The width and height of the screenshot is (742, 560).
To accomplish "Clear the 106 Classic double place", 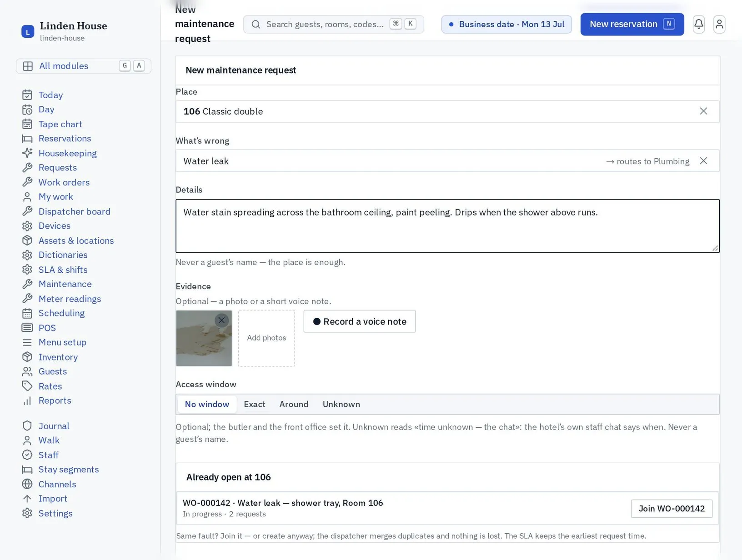I will tap(703, 111).
